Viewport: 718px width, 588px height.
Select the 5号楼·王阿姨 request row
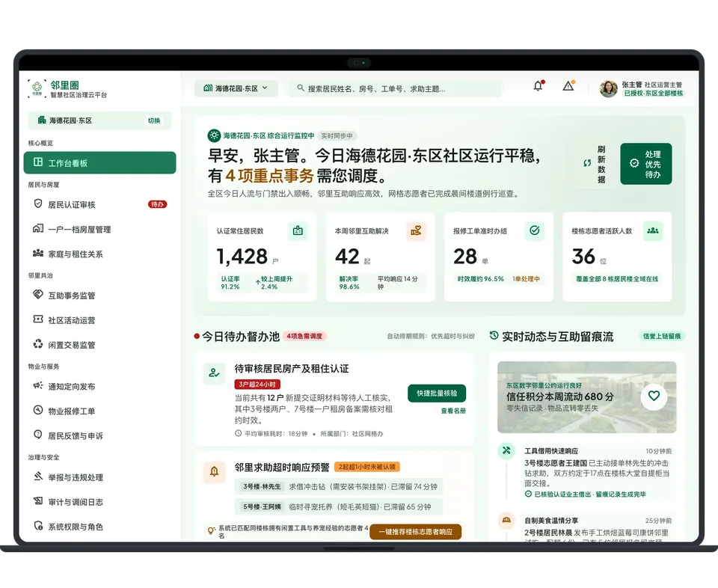(339, 506)
